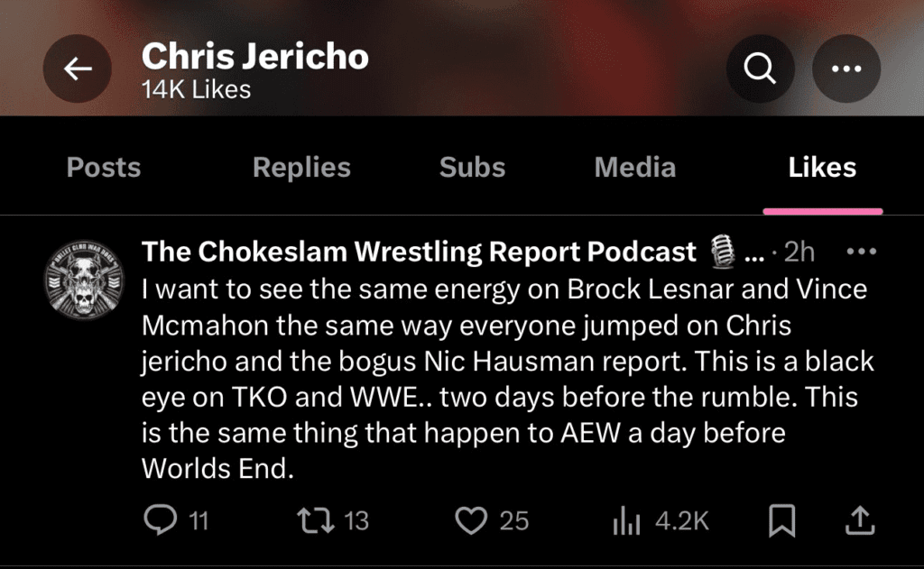Open profile options three-dot menu

[845, 69]
